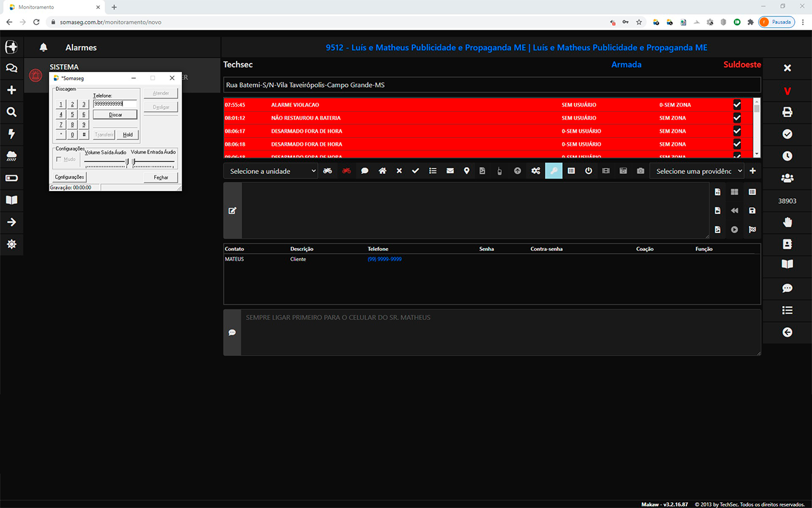Click the red motorcycle icon in toolbar

[346, 171]
